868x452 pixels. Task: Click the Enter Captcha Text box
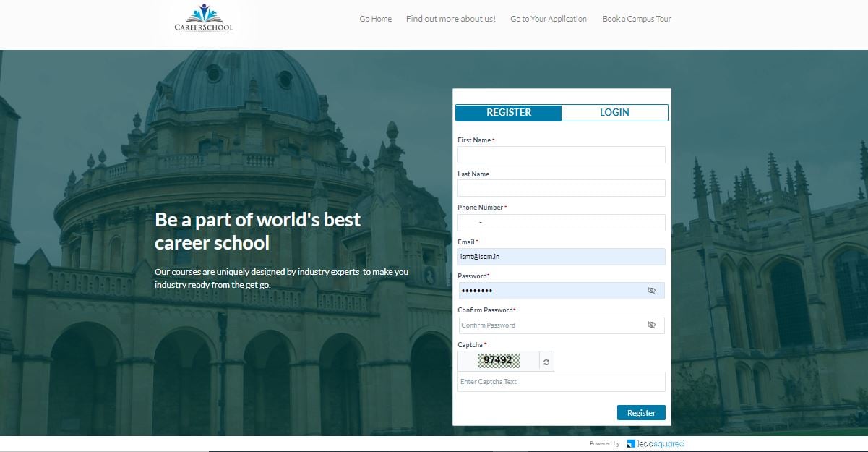click(x=562, y=382)
